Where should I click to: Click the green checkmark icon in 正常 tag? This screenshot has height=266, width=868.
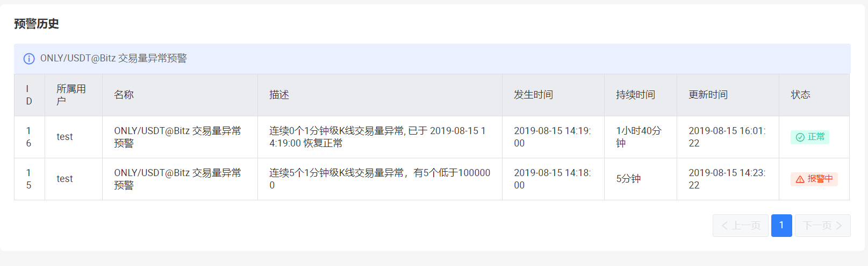(x=800, y=137)
